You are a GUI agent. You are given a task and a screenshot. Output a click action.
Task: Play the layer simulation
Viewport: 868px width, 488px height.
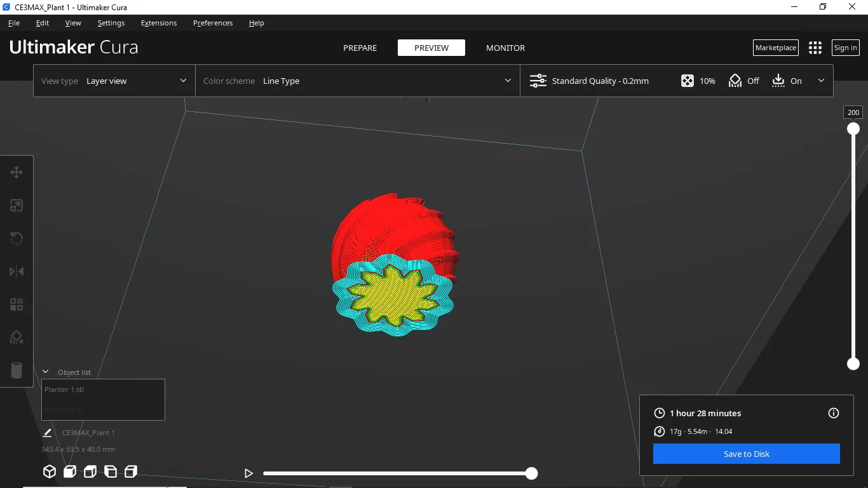point(248,473)
